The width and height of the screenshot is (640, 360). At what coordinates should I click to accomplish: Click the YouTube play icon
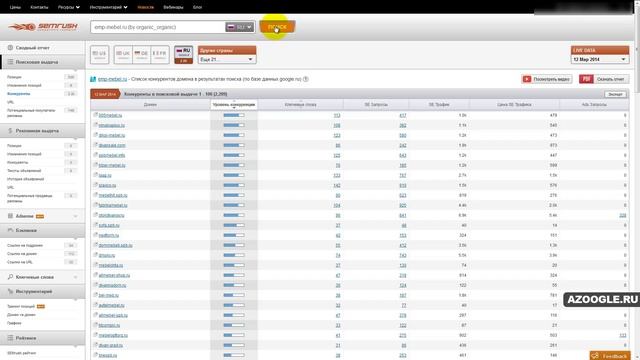click(x=527, y=79)
